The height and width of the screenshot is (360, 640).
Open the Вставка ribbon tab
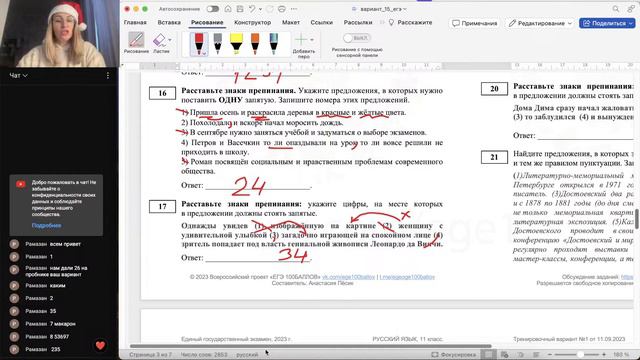click(x=169, y=22)
